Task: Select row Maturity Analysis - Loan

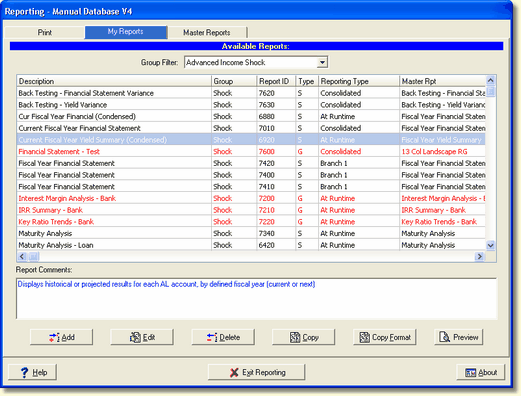Action: 251,245
